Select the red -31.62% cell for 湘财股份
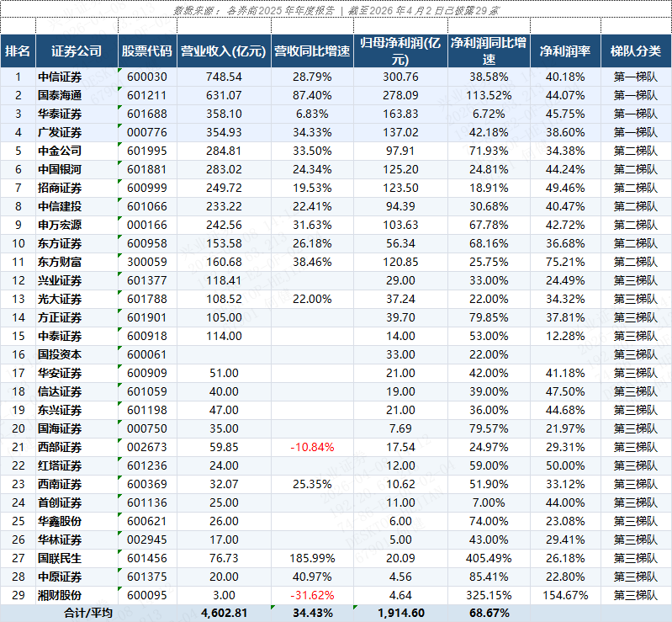Screen dimensions: 672x622 [311, 595]
